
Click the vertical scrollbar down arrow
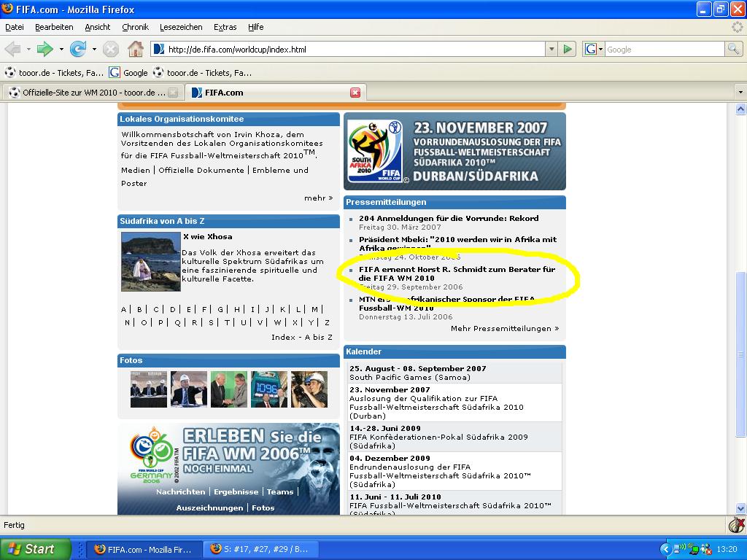740,508
